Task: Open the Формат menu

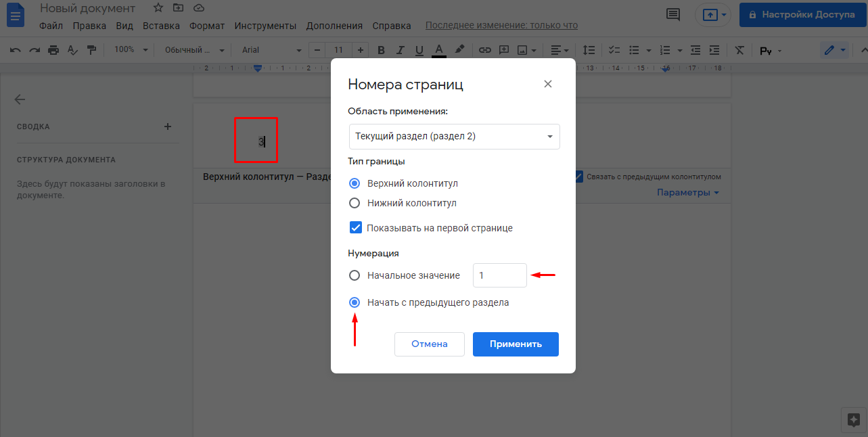Action: pyautogui.click(x=207, y=26)
